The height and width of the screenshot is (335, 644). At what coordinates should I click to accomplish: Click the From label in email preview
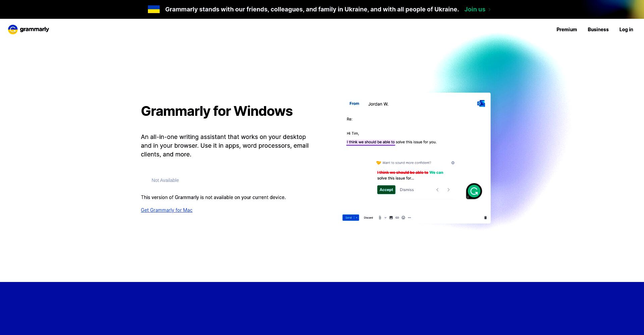point(354,104)
